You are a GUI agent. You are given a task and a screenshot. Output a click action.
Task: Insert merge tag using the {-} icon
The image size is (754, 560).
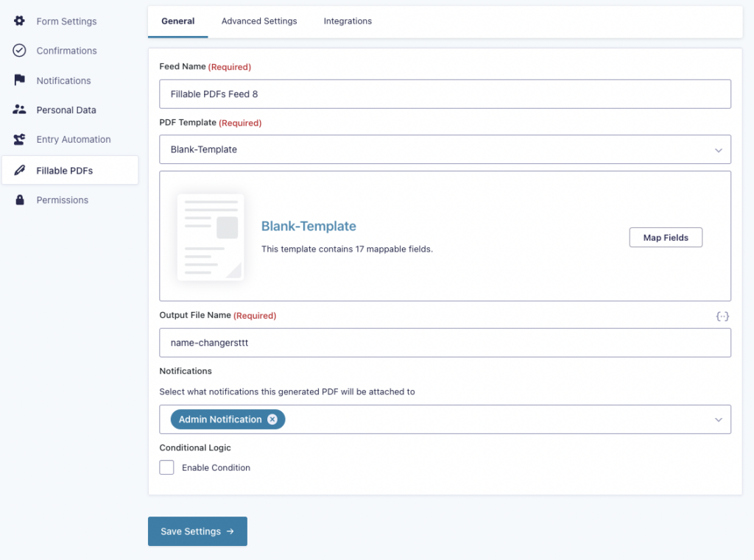click(722, 316)
